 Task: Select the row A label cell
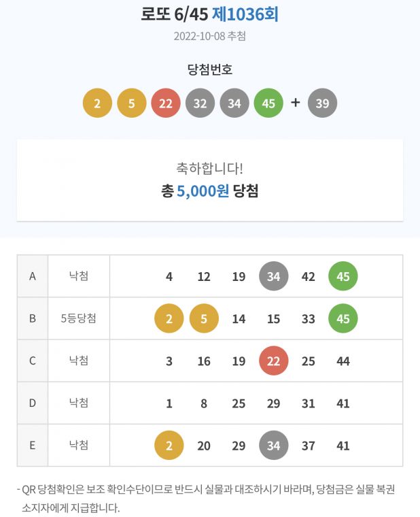point(33,276)
